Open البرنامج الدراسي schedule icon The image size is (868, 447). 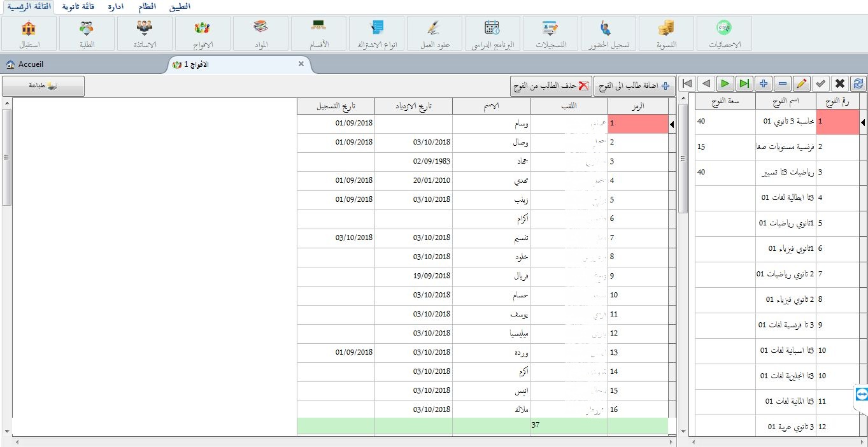(492, 33)
